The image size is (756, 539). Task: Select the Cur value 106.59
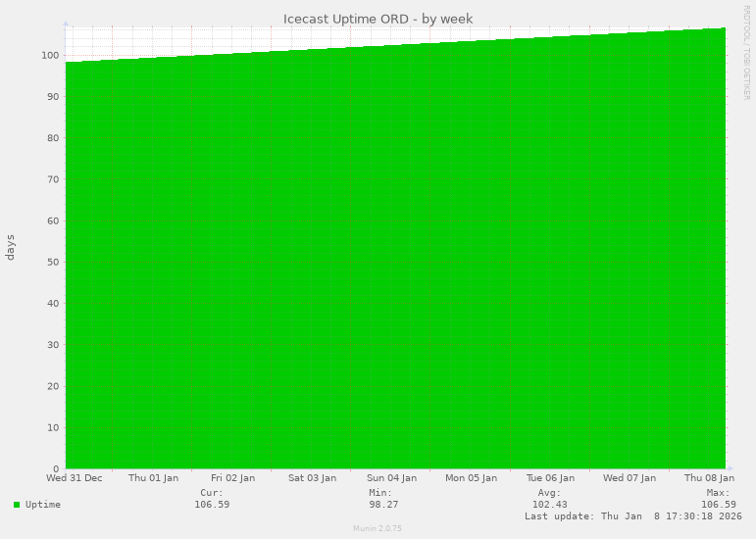(x=212, y=505)
